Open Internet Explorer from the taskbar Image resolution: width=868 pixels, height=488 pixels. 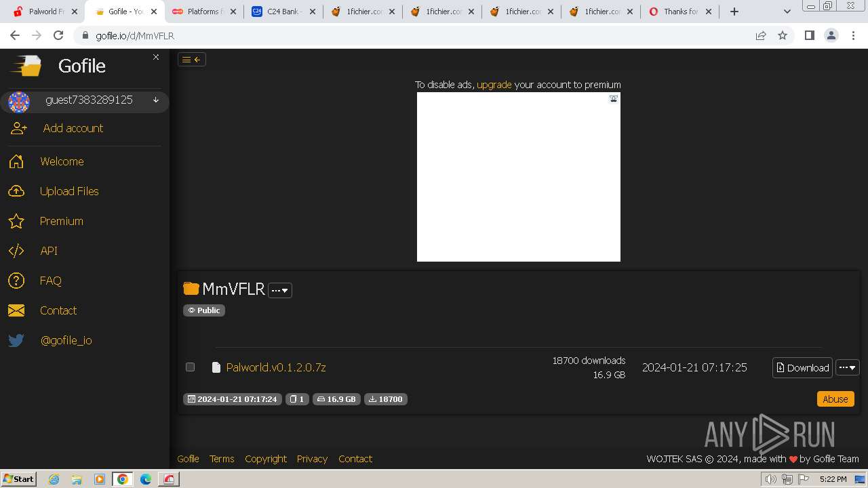[54, 479]
